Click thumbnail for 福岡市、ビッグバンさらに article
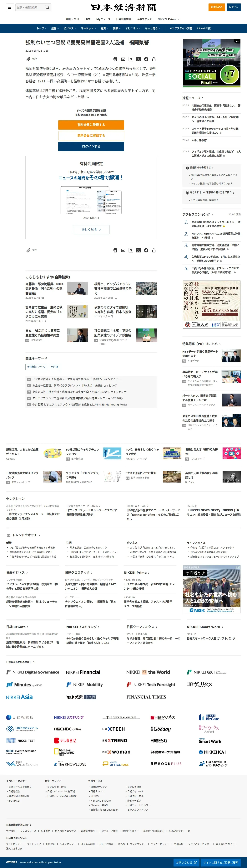This screenshot has width=247, height=868. [146, 288]
